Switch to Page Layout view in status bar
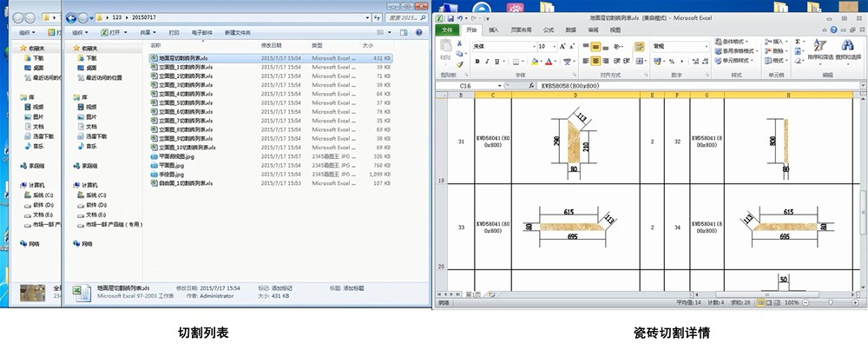 coord(771,302)
